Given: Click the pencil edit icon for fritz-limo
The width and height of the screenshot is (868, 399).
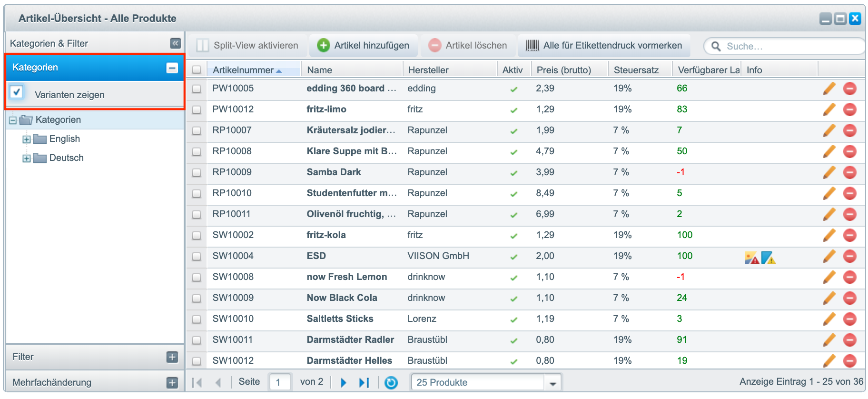Looking at the screenshot, I should click(829, 110).
